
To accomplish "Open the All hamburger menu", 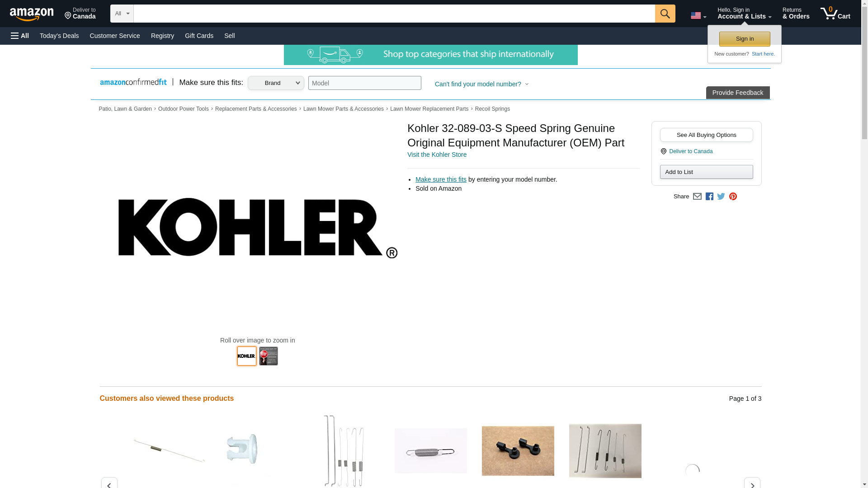I will 20,36.
